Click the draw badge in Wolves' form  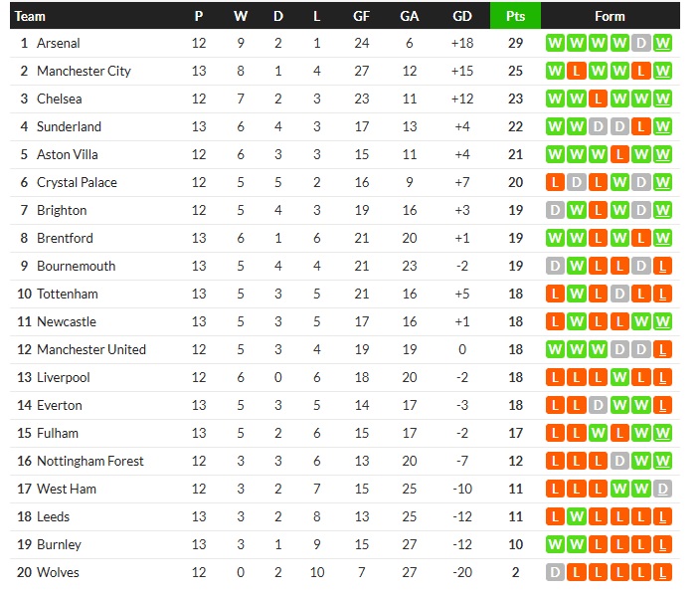(555, 572)
